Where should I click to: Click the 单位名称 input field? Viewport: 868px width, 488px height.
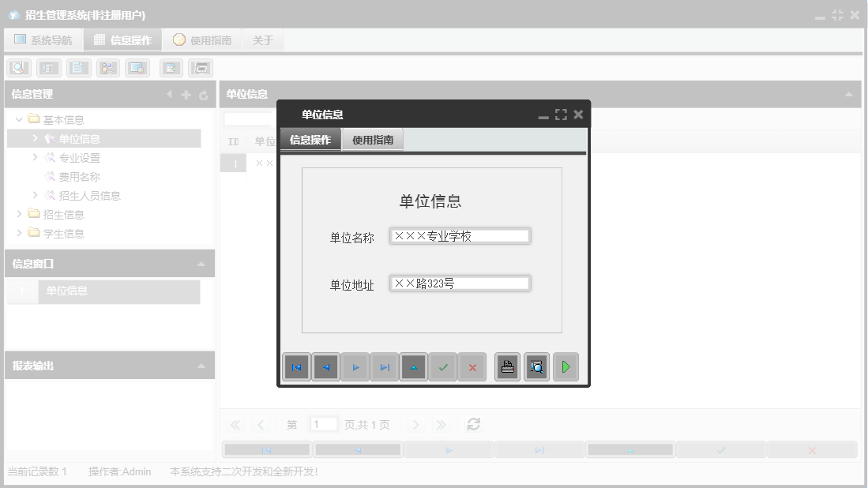[x=460, y=235]
